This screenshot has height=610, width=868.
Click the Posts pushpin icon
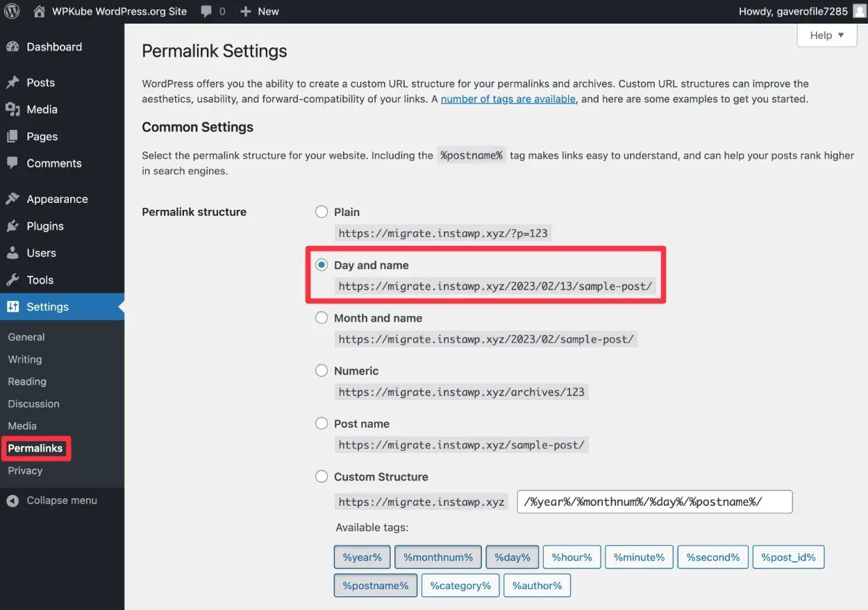[12, 83]
